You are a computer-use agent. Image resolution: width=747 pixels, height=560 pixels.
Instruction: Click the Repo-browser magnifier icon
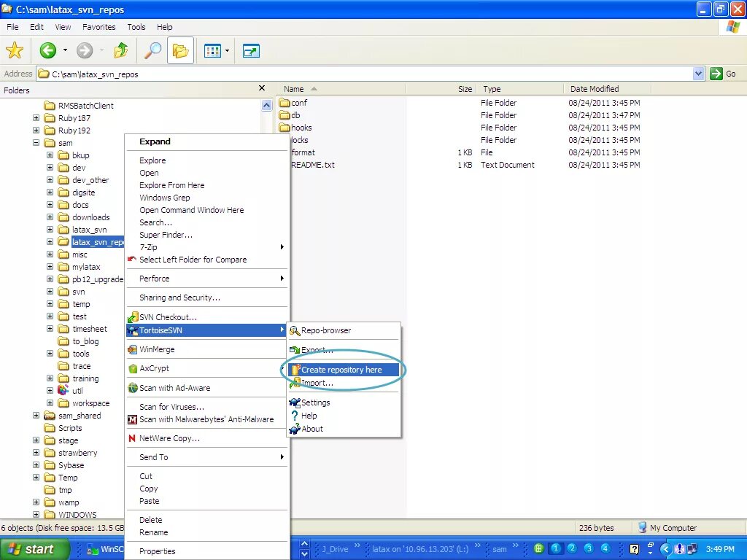point(295,330)
